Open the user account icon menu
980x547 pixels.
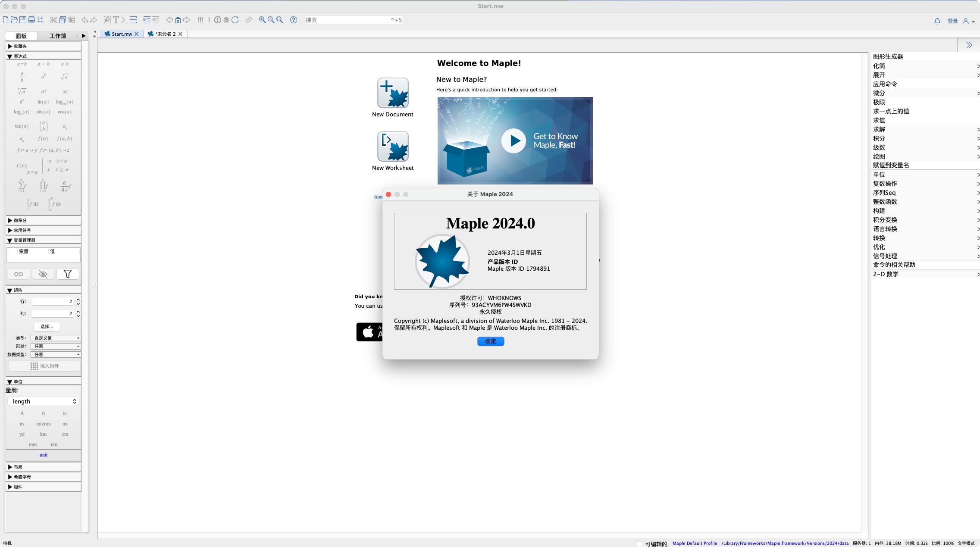(x=968, y=21)
